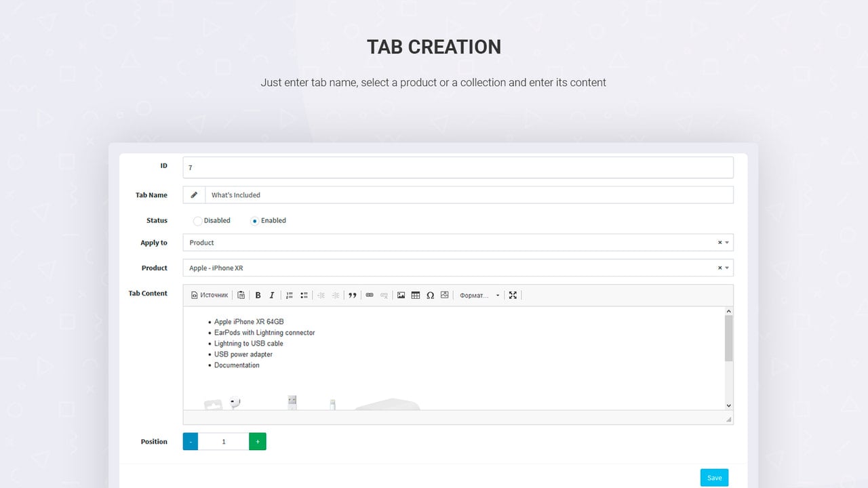Insert a numbered list

[290, 296]
